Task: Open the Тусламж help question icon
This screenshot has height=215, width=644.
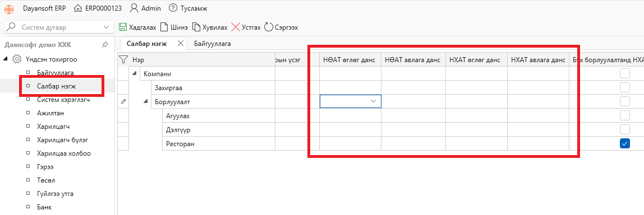Action: [x=173, y=8]
